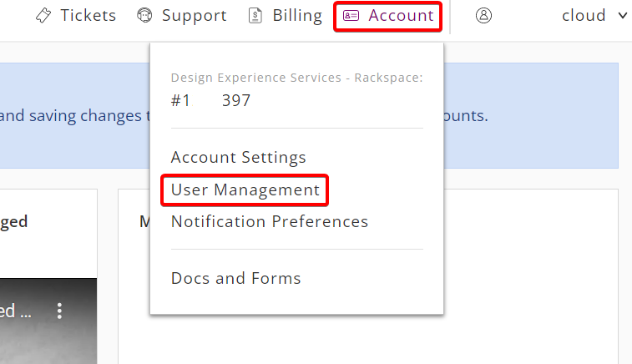The width and height of the screenshot is (632, 364).
Task: Click the Support headset icon
Action: tap(144, 16)
